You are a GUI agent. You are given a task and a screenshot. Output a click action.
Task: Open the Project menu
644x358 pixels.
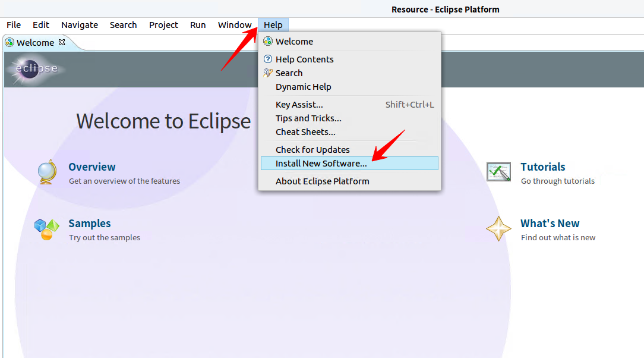(x=163, y=24)
